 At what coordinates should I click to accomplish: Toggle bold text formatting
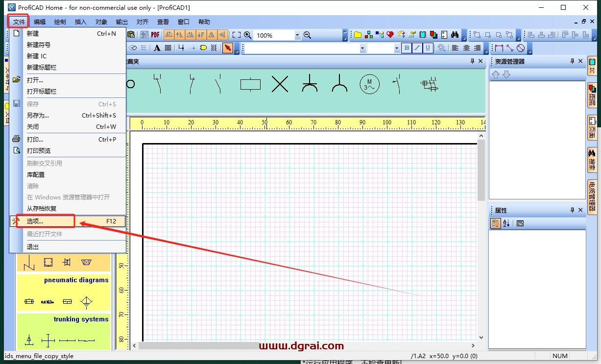(x=407, y=48)
